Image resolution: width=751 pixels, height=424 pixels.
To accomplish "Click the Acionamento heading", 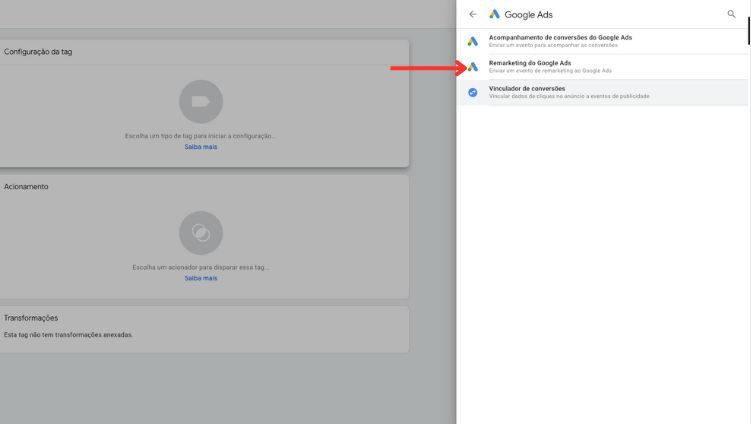I will click(26, 187).
